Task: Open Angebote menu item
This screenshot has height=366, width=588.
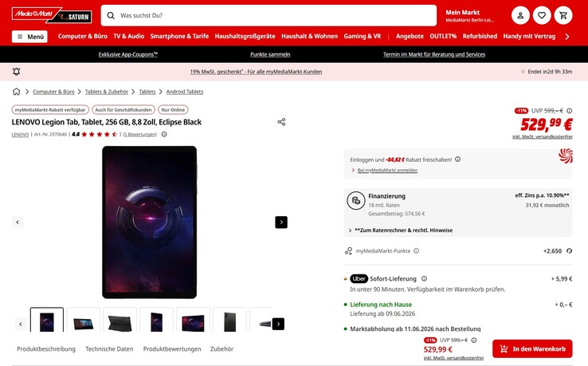Action: click(410, 36)
